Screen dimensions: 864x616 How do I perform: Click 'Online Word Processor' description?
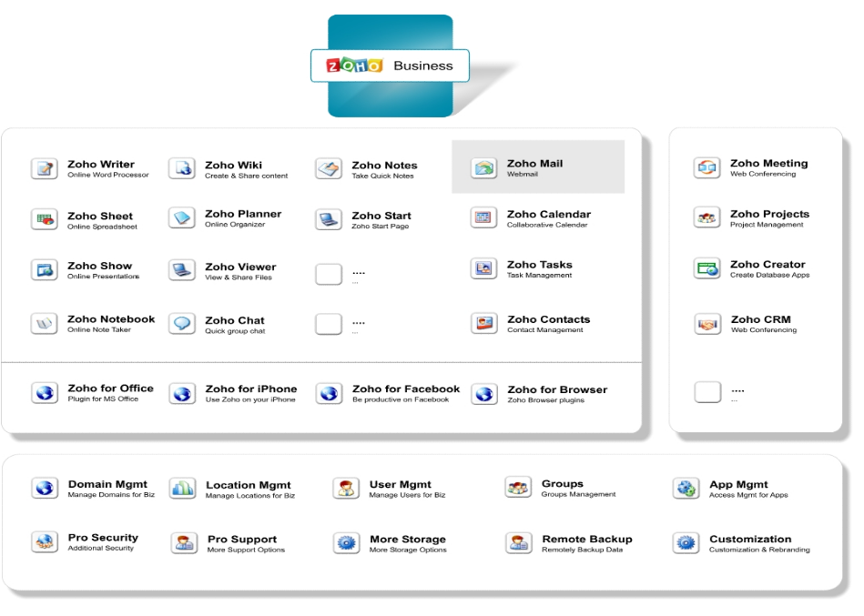[x=108, y=175]
